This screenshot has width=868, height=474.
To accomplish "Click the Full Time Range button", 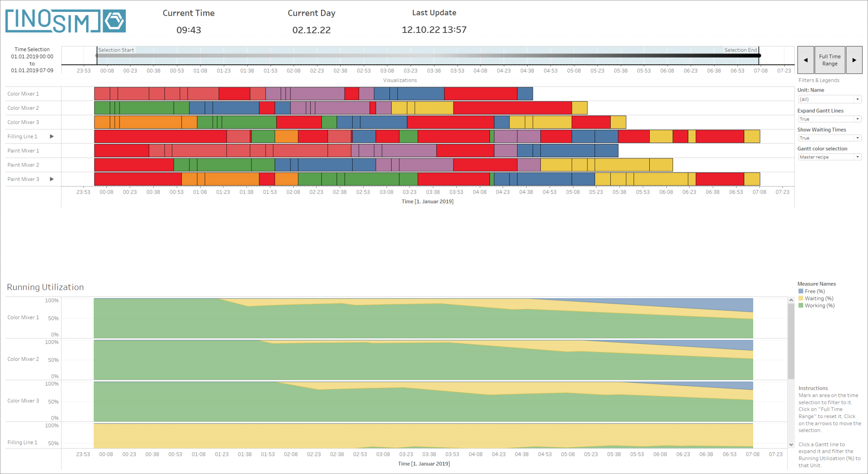I will (829, 60).
